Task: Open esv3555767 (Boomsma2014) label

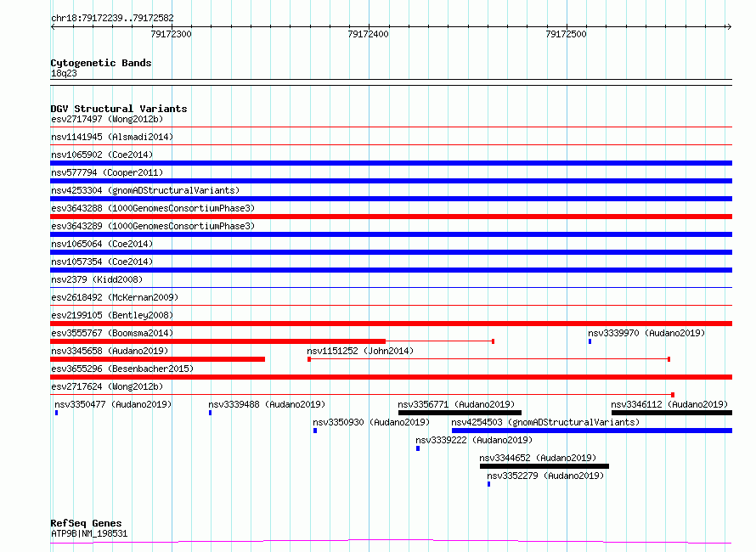Action: click(x=112, y=333)
